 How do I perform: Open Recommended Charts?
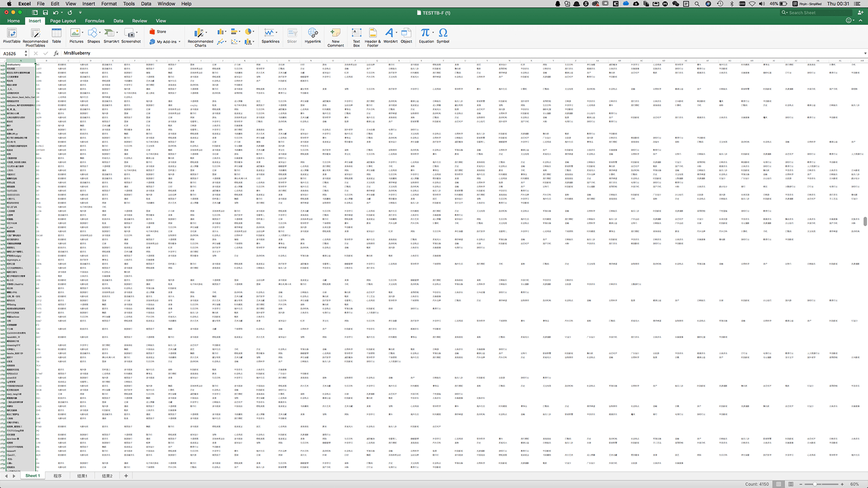pos(200,37)
